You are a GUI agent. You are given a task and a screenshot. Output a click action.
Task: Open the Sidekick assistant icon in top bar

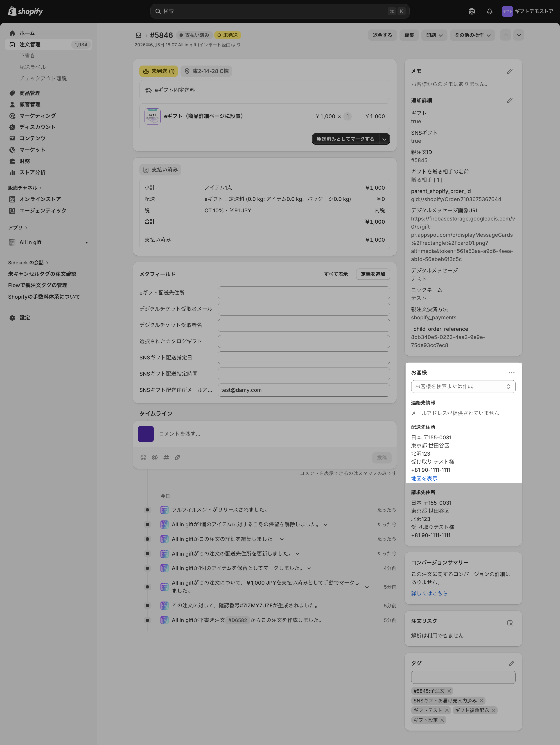472,11
